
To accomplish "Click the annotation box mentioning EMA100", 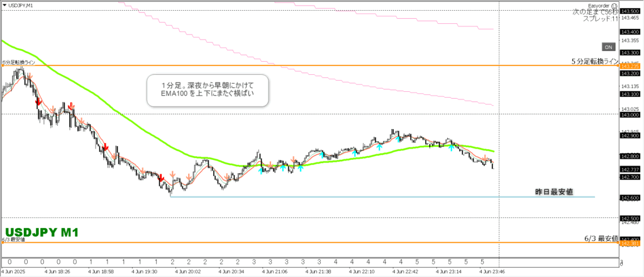I will click(x=208, y=90).
